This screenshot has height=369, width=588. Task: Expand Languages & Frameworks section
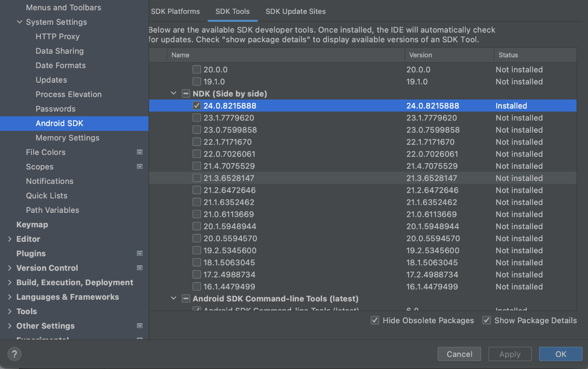[x=10, y=297]
